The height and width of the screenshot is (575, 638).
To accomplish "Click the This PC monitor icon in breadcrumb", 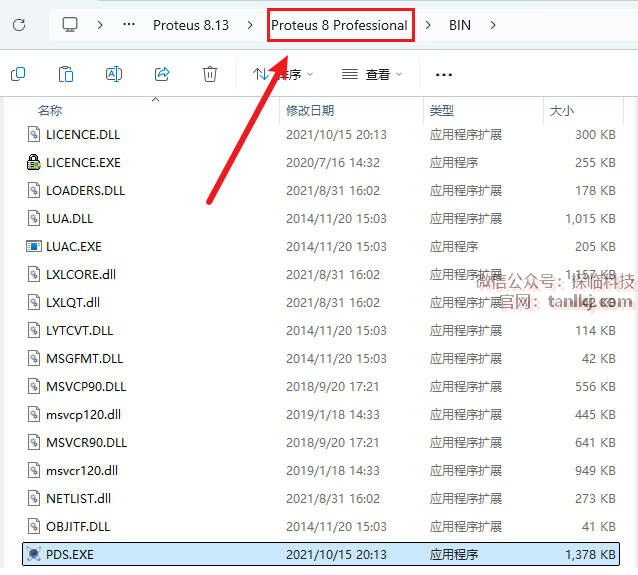I will 70,25.
